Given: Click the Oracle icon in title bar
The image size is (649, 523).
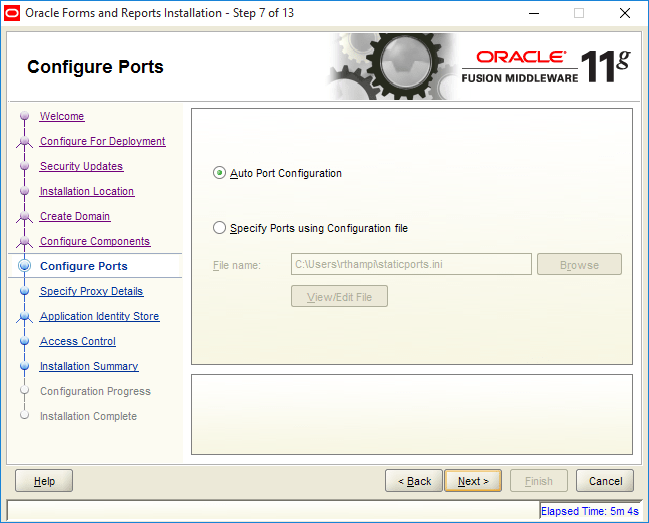Looking at the screenshot, I should click(12, 13).
